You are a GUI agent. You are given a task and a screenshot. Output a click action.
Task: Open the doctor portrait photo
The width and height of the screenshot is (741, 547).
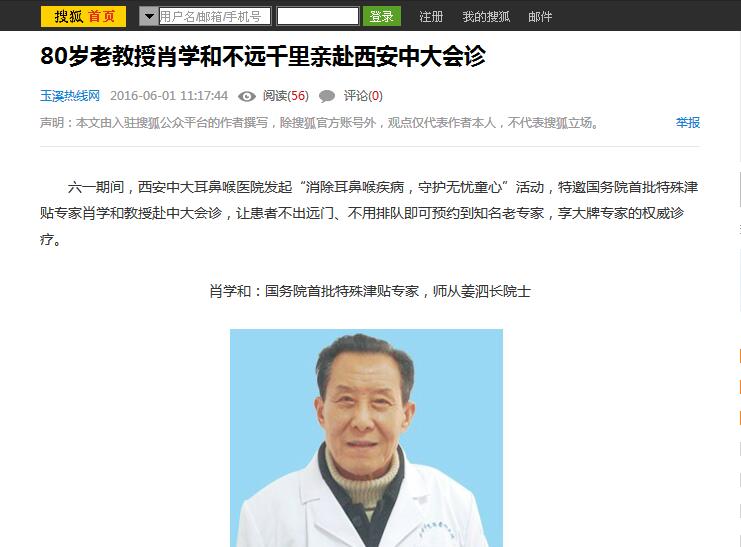(366, 438)
